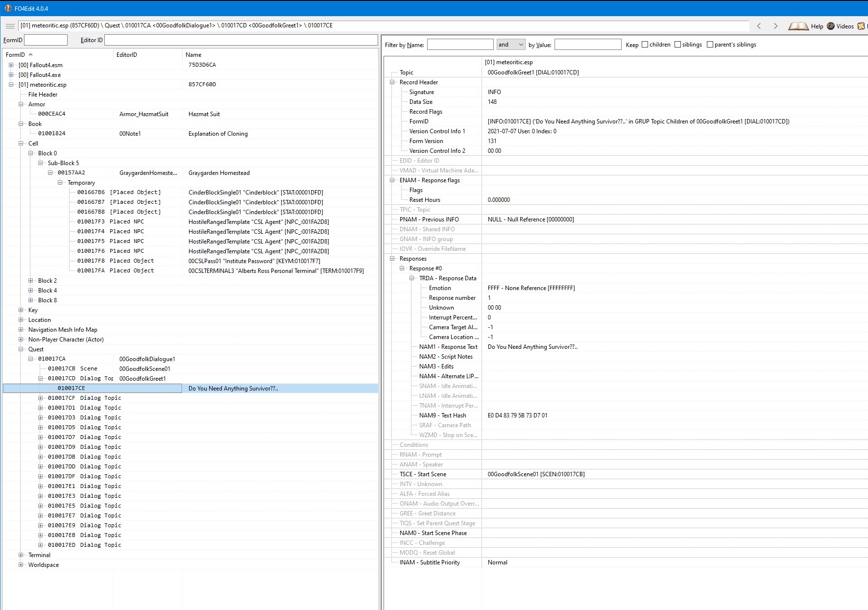Select the Reset Hours row
The width and height of the screenshot is (868, 610).
(626, 199)
